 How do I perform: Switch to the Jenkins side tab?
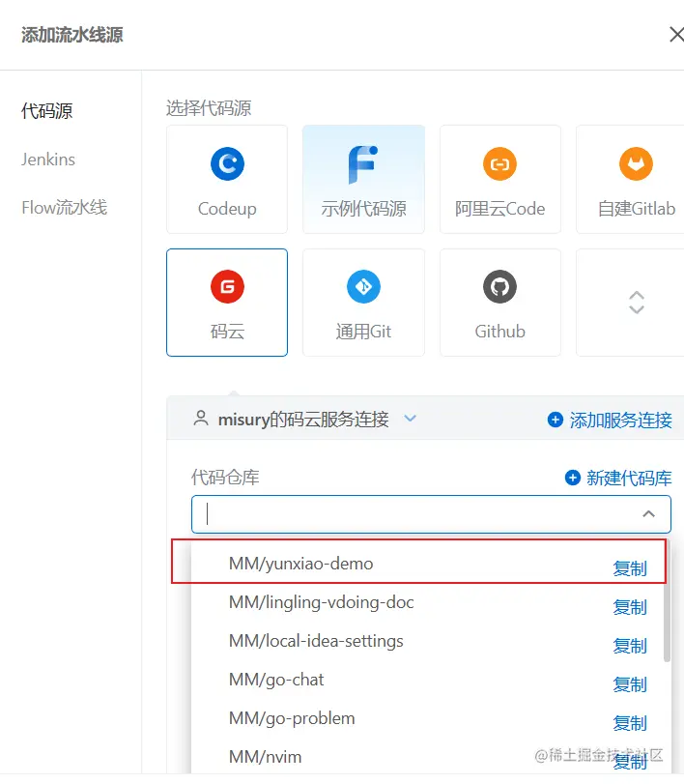pyautogui.click(x=48, y=160)
